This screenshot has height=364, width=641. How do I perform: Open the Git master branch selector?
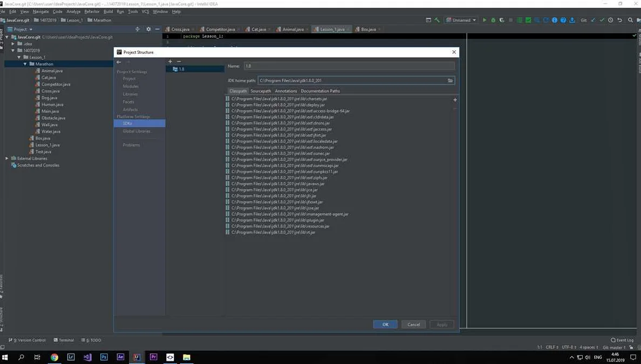(614, 347)
